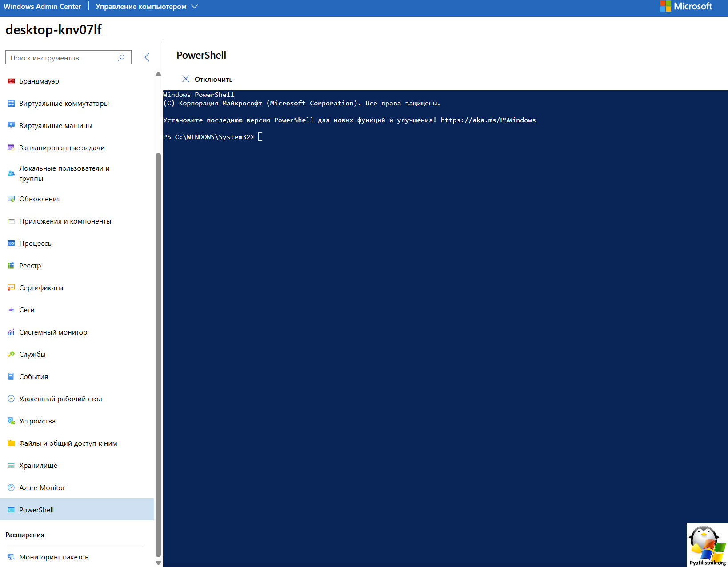728x567 pixels.
Task: Click Виртуальные коммутаторы label
Action: point(64,103)
